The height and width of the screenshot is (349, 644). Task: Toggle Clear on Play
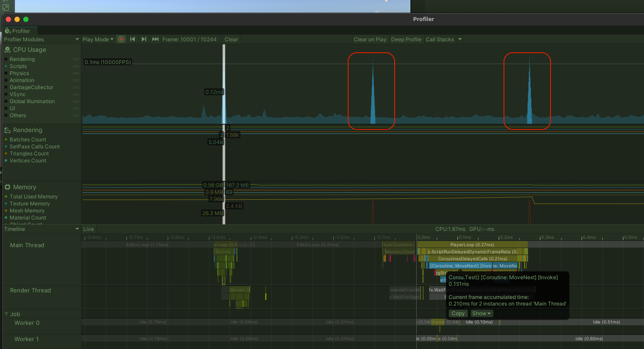pos(370,39)
